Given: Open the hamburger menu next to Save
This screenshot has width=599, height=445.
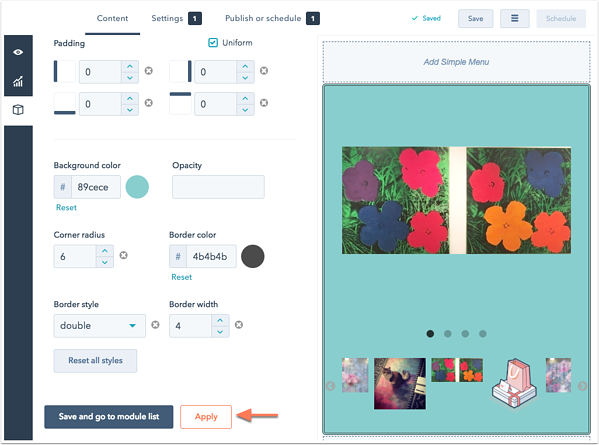Looking at the screenshot, I should pyautogui.click(x=515, y=18).
